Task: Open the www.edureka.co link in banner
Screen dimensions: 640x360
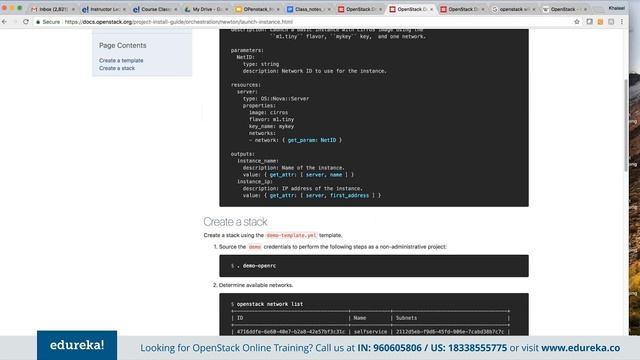Action: click(x=580, y=348)
